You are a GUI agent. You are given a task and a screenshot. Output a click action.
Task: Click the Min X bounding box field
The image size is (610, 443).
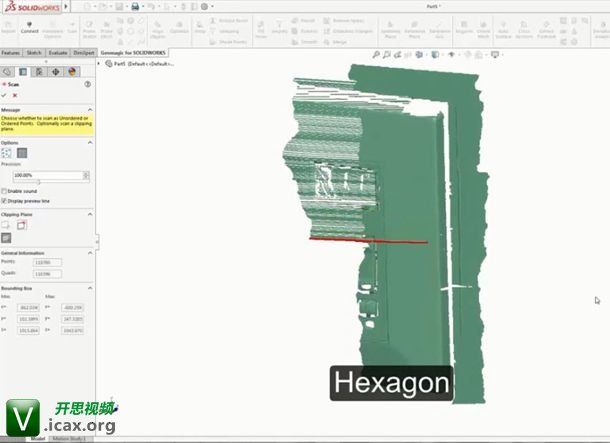[x=28, y=308]
